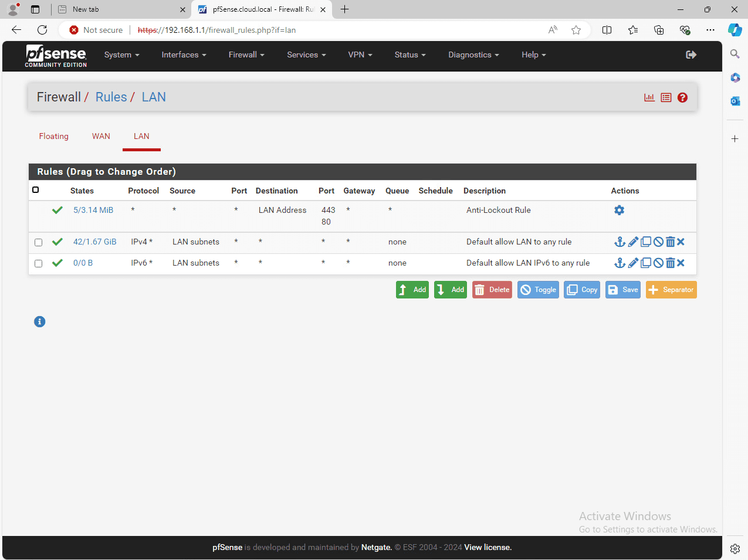Open browser split screen
This screenshot has width=748, height=560.
coord(607,30)
